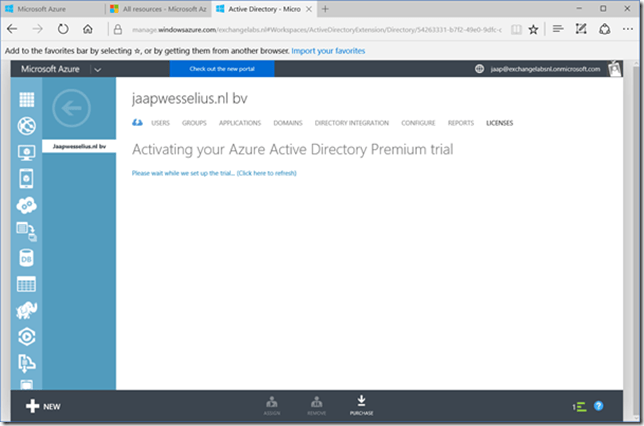The height and width of the screenshot is (426, 644).
Task: Open Mobile Services sidebar icon
Action: [27, 179]
